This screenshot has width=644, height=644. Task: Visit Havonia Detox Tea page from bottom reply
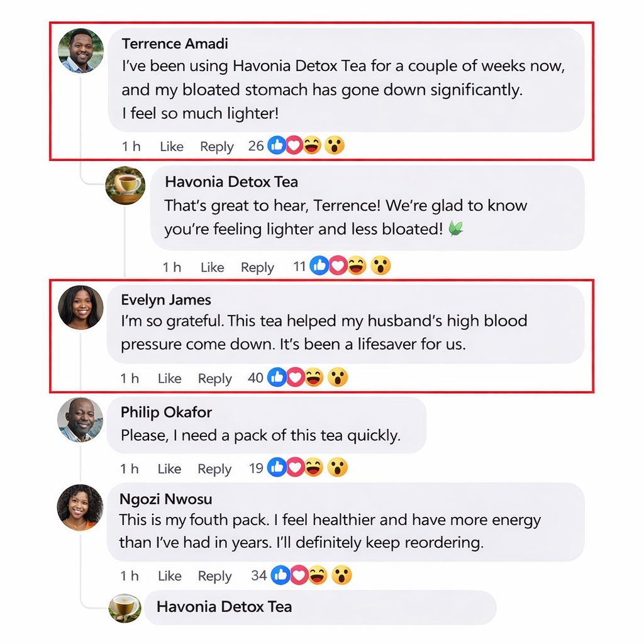pyautogui.click(x=224, y=607)
